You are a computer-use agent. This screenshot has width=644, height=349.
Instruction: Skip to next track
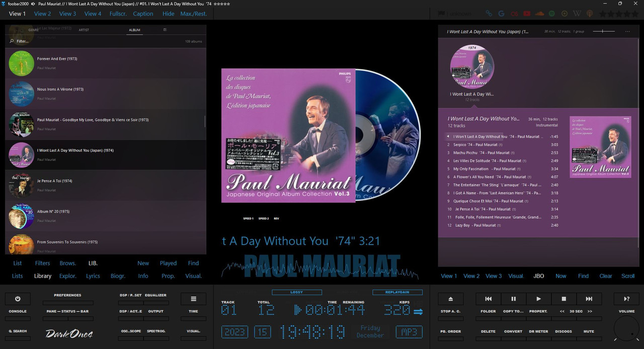[589, 299]
